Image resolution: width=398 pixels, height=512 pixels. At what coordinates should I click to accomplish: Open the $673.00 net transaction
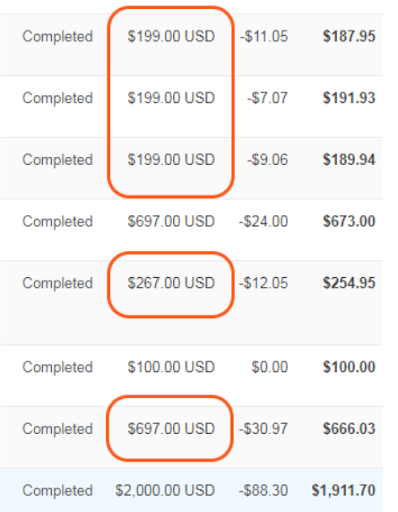point(349,221)
